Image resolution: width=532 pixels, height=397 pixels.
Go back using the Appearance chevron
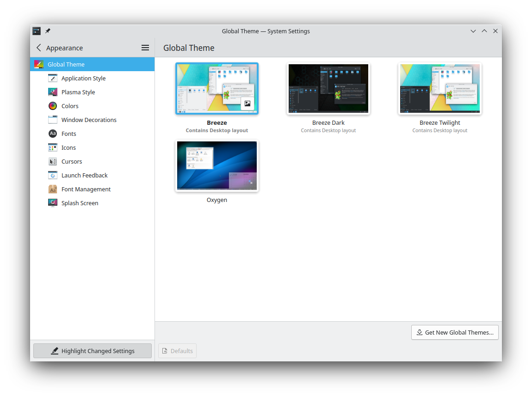(x=39, y=48)
